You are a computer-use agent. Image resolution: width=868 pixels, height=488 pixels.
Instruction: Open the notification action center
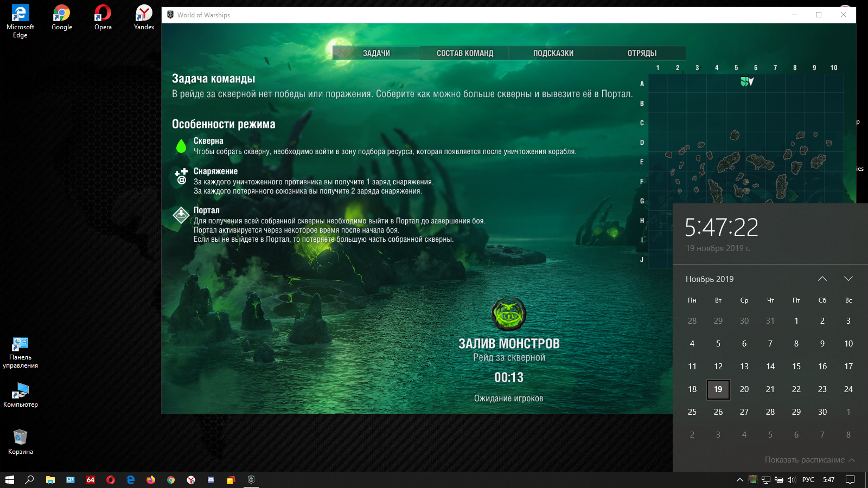850,480
